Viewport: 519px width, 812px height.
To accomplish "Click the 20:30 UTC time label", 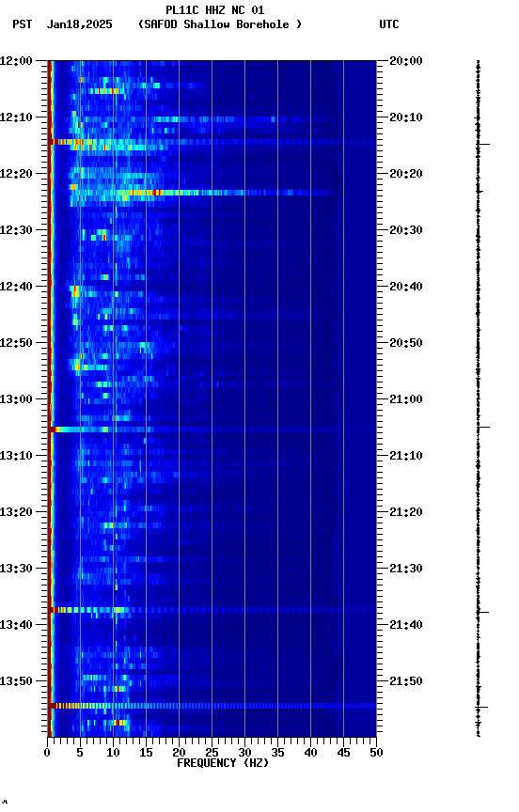I will pyautogui.click(x=406, y=230).
